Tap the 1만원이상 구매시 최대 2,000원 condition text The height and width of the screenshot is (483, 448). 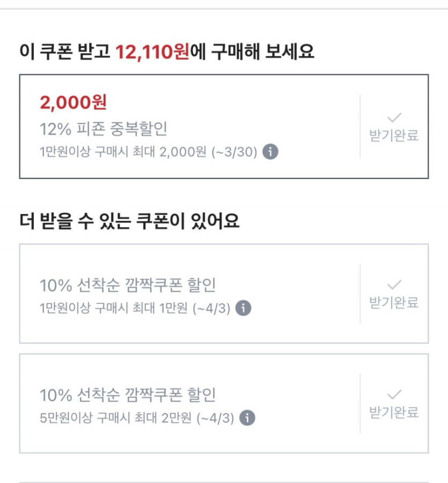(123, 152)
